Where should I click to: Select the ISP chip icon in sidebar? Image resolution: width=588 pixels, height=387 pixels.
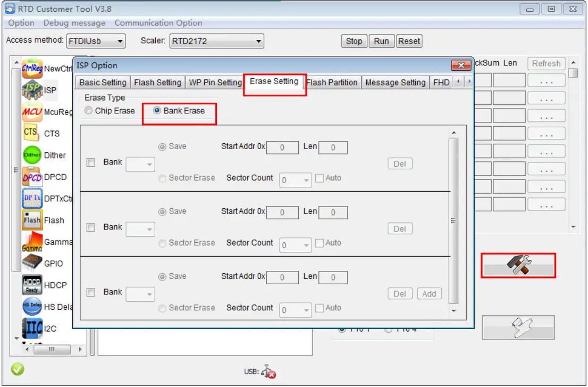click(32, 90)
